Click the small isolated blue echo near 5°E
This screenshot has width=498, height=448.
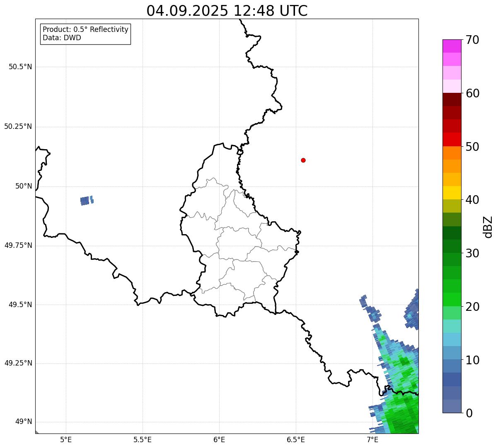(87, 200)
